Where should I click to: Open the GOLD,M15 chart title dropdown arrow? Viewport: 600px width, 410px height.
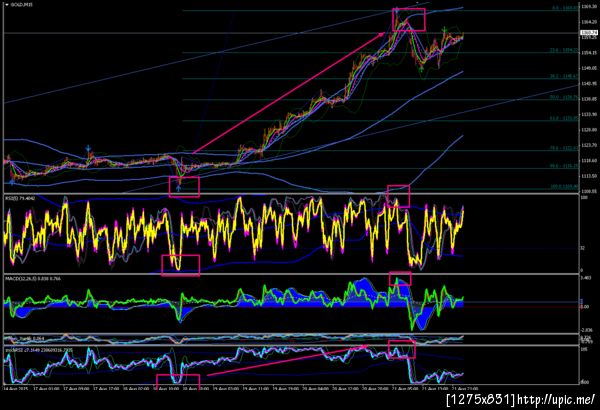[x=7, y=5]
